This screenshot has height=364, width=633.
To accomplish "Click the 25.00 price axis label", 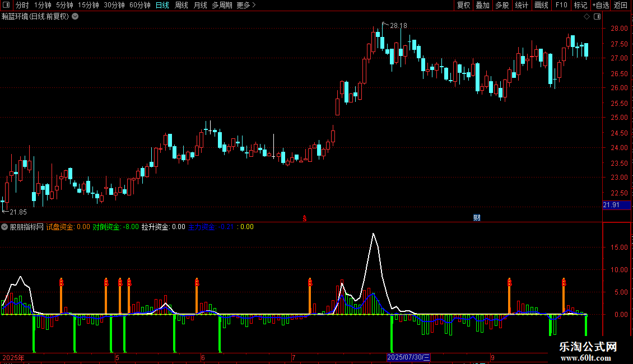I will coord(619,118).
